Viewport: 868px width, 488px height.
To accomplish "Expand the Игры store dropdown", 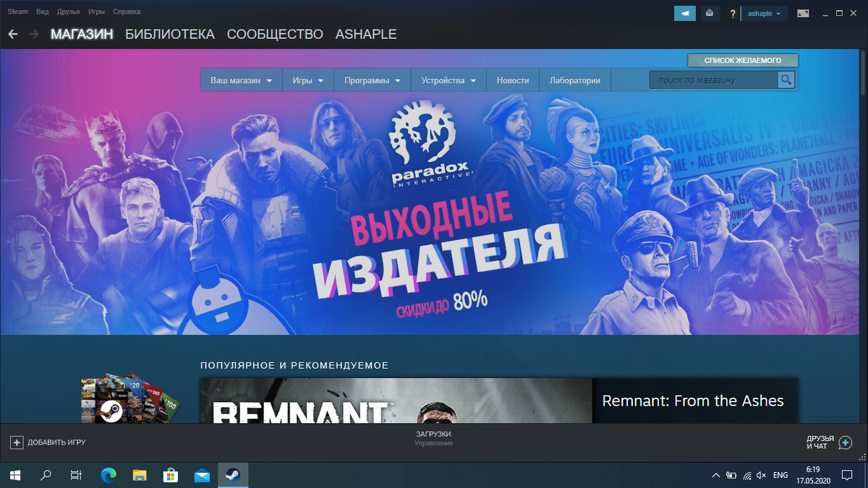I will pyautogui.click(x=308, y=80).
